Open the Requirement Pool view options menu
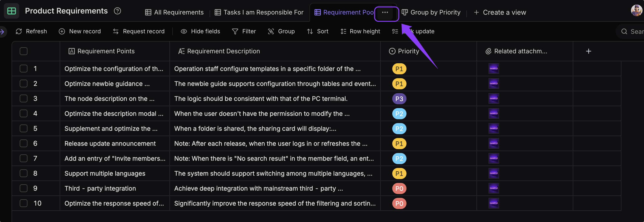This screenshot has width=644, height=222. click(385, 13)
